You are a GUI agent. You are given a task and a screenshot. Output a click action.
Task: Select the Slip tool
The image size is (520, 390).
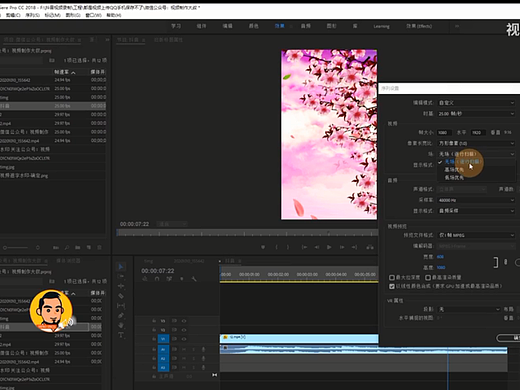coord(121,306)
